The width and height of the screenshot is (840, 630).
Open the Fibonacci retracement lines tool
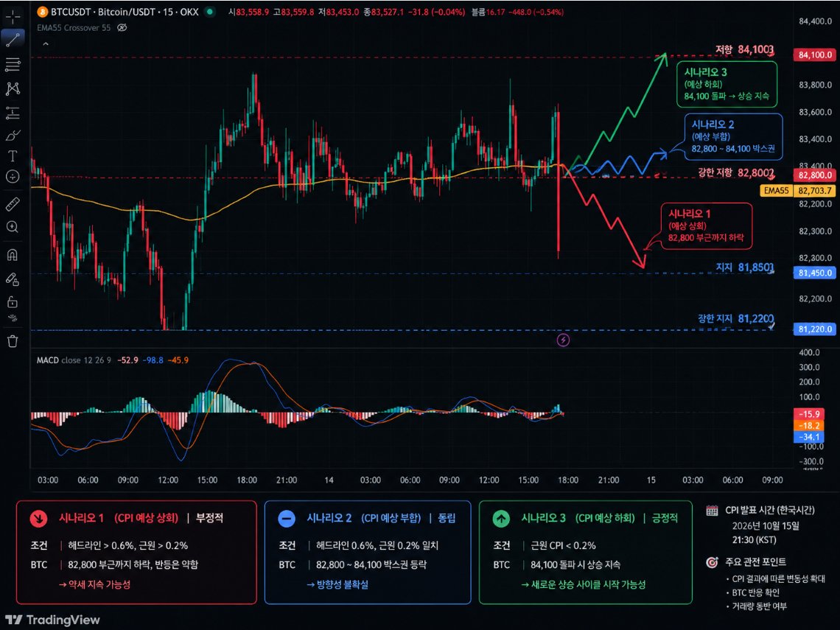pyautogui.click(x=13, y=64)
